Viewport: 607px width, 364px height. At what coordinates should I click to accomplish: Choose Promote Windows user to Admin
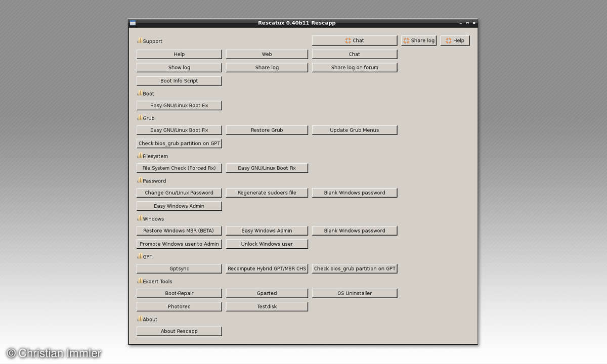179,244
